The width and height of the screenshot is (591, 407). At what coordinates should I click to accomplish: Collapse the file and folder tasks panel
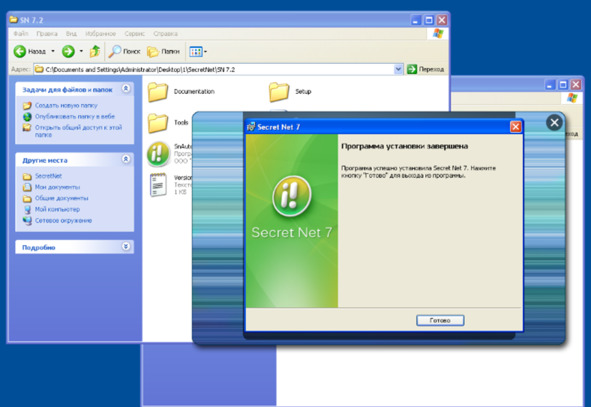point(126,89)
